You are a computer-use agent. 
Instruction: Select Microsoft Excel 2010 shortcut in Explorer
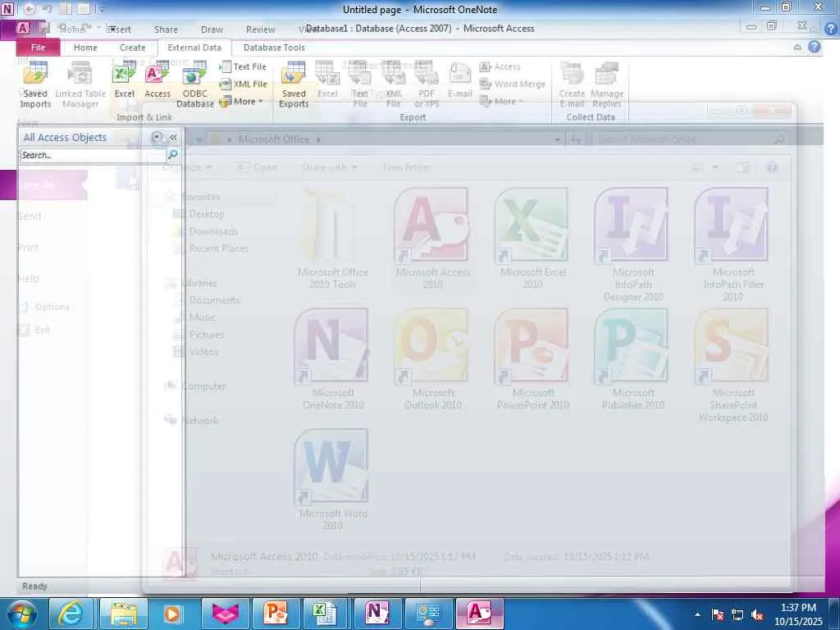(x=532, y=239)
